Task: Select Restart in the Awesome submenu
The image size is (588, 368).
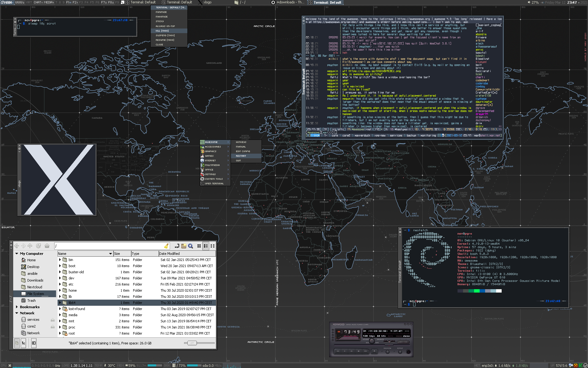Action: pyautogui.click(x=246, y=156)
